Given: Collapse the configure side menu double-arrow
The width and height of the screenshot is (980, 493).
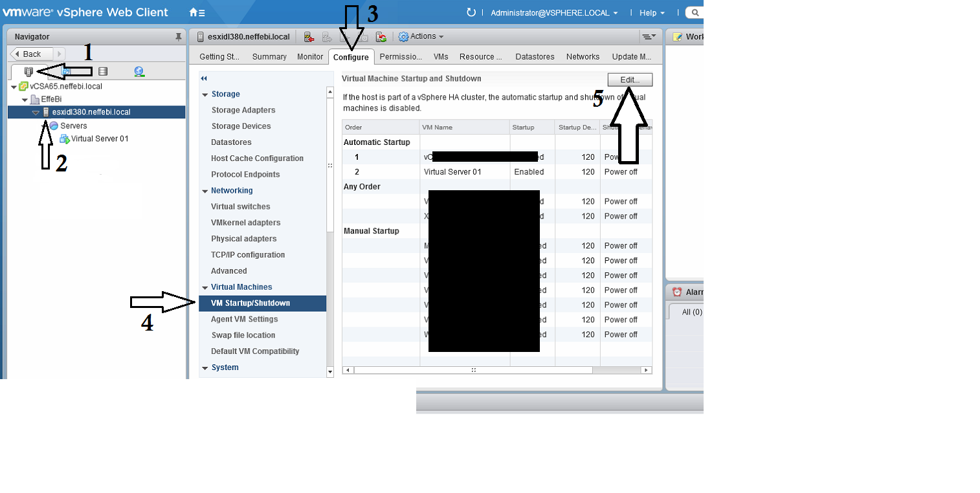Looking at the screenshot, I should (x=204, y=78).
